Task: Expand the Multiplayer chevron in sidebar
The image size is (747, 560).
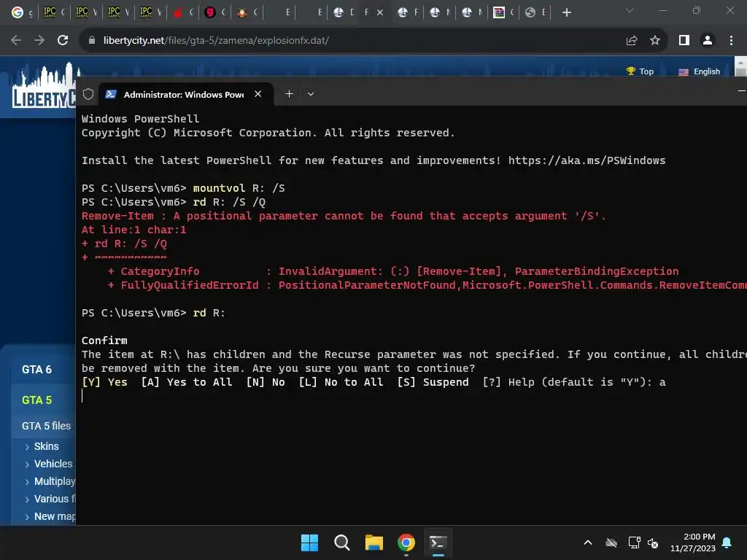Action: pos(27,483)
